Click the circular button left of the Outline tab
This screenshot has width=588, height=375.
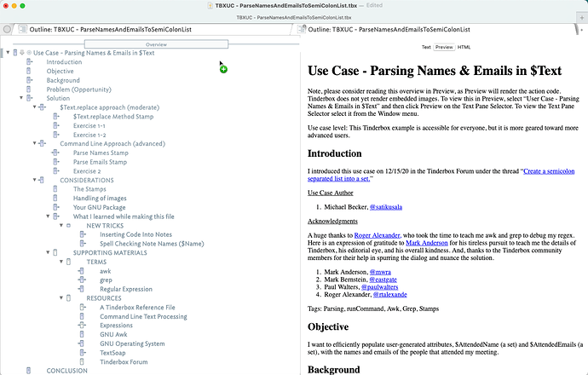(x=7, y=29)
